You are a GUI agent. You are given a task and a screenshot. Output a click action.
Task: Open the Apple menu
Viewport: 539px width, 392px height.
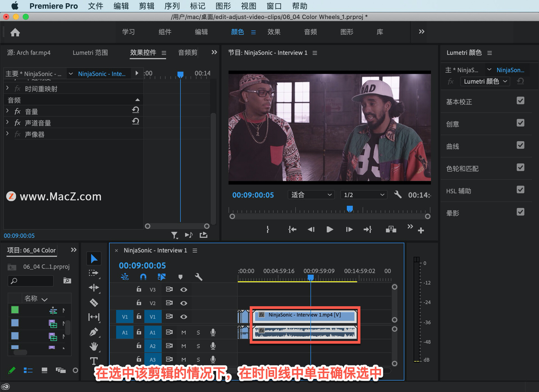tap(15, 6)
